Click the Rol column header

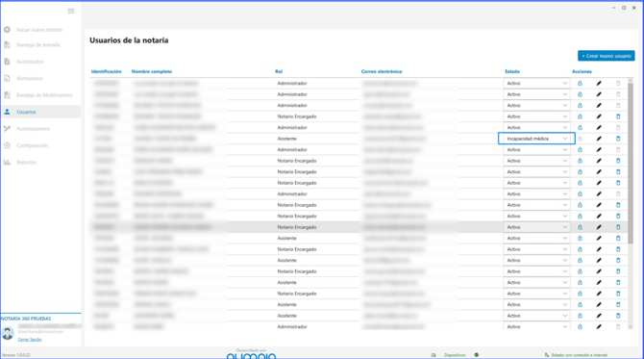(279, 71)
